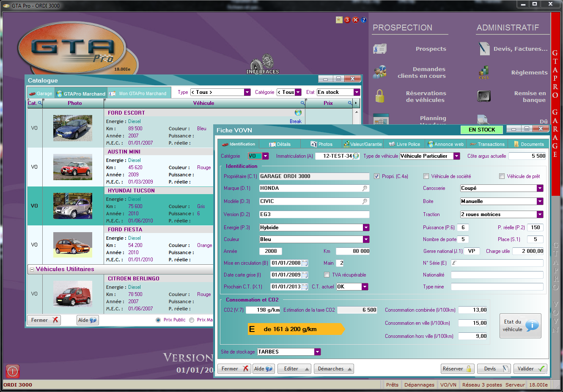The image size is (563, 392).
Task: Click the lookup icon in Marque field
Action: click(365, 188)
